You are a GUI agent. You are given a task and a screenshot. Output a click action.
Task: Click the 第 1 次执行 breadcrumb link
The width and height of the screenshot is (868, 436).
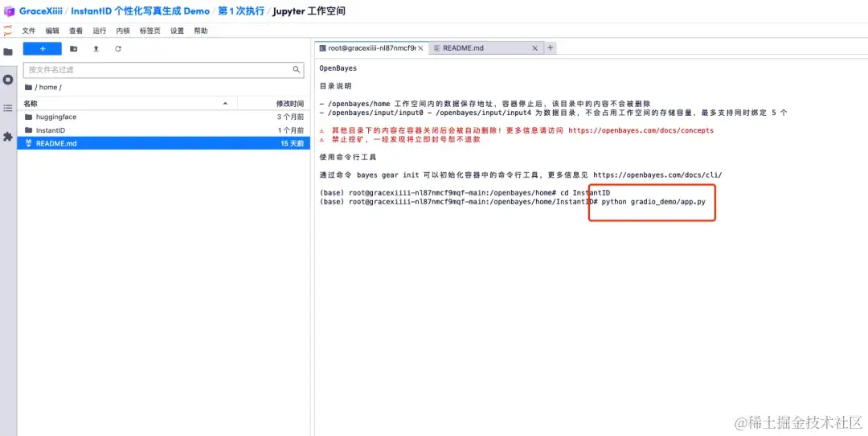[241, 11]
